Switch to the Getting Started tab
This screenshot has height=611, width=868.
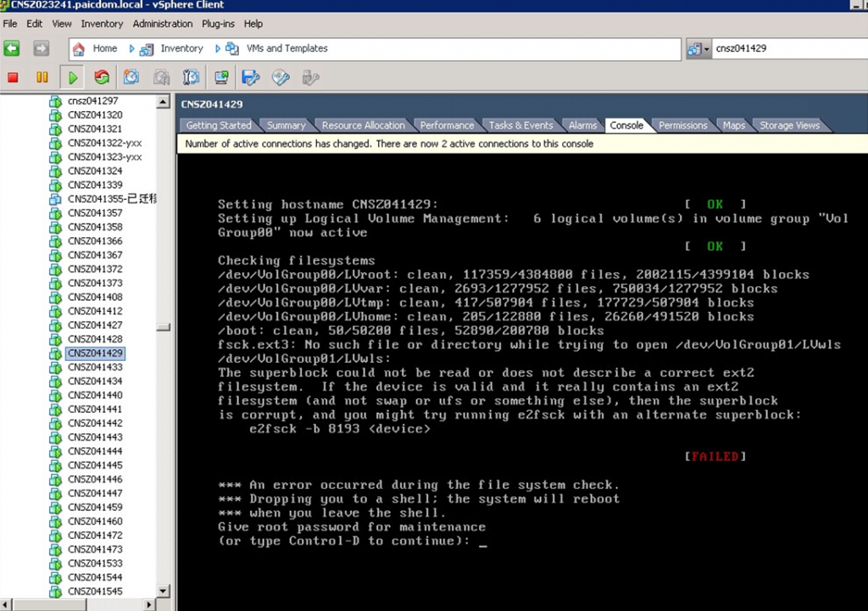point(219,125)
